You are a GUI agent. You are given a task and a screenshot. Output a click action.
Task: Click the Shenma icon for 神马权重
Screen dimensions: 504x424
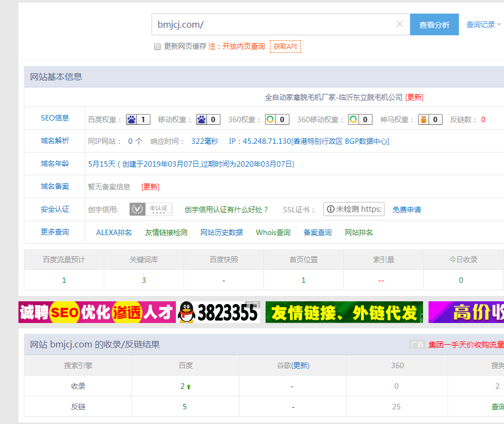[424, 119]
